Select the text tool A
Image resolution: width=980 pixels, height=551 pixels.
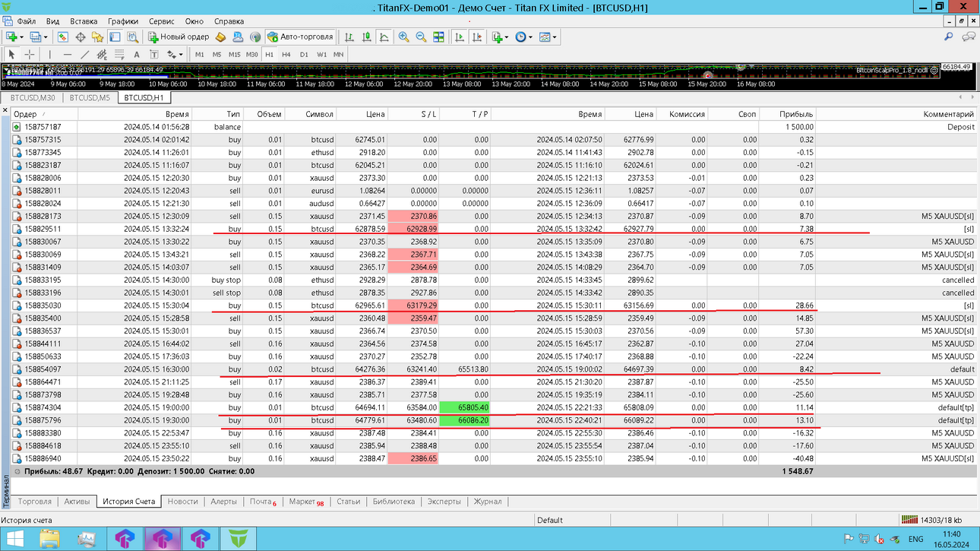point(137,55)
